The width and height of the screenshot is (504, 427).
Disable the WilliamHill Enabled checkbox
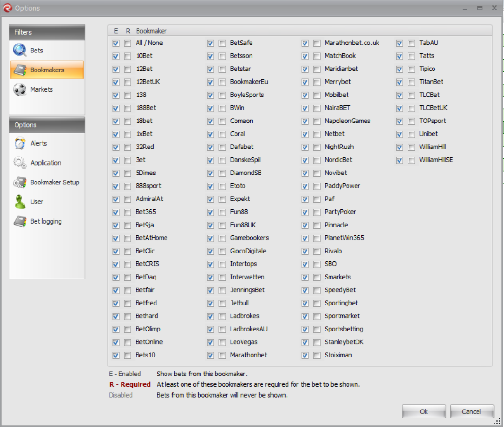(400, 147)
